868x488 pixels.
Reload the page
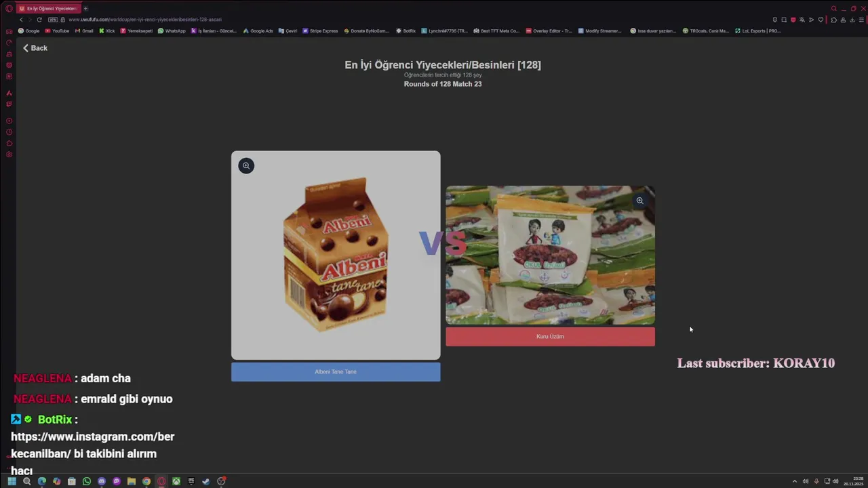(x=39, y=20)
